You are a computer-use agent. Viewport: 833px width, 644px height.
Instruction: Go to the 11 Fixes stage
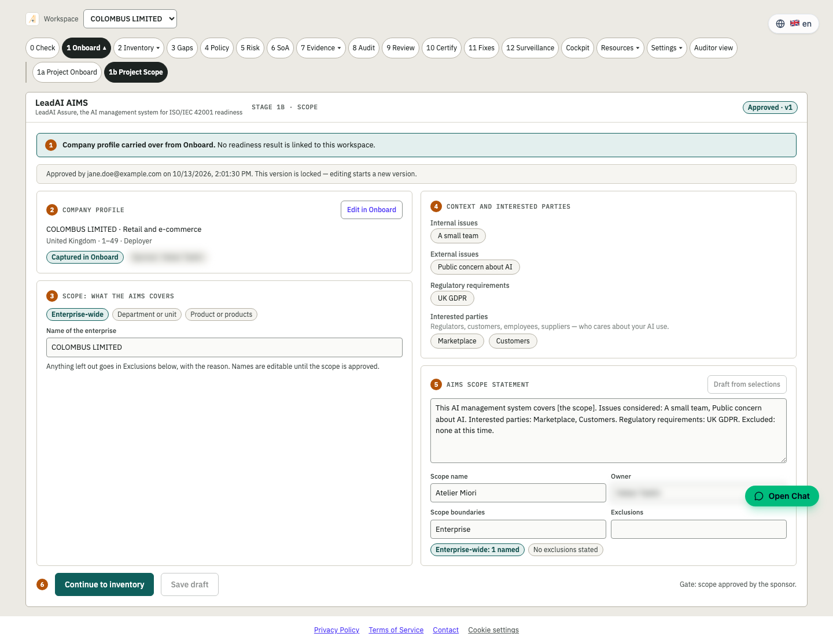[481, 48]
